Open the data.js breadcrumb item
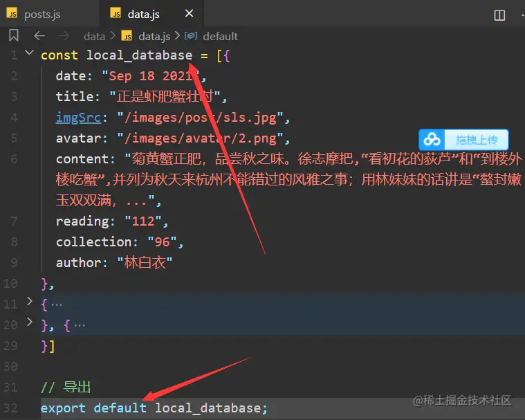This screenshot has width=525, height=420. coord(154,36)
